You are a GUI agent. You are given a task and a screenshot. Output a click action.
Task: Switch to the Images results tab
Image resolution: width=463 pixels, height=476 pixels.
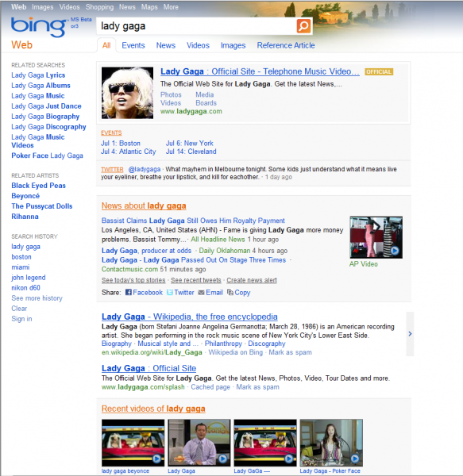[233, 45]
